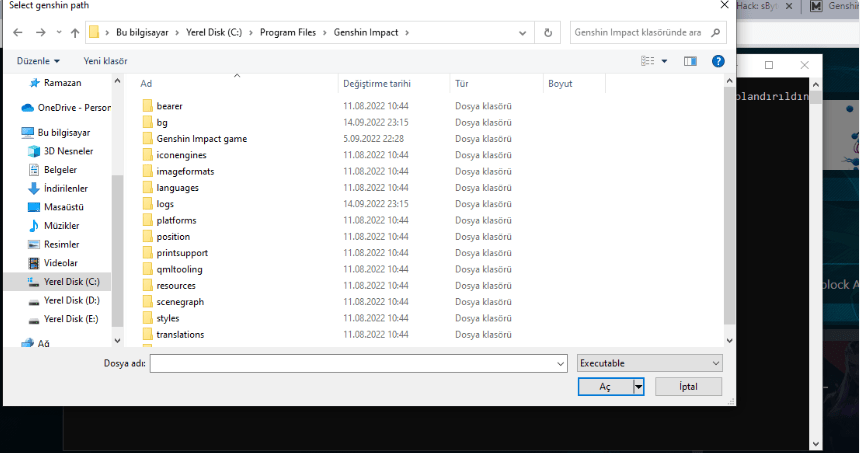Image resolution: width=860 pixels, height=453 pixels.
Task: Open recent locations dropdown arrow
Action: (59, 32)
